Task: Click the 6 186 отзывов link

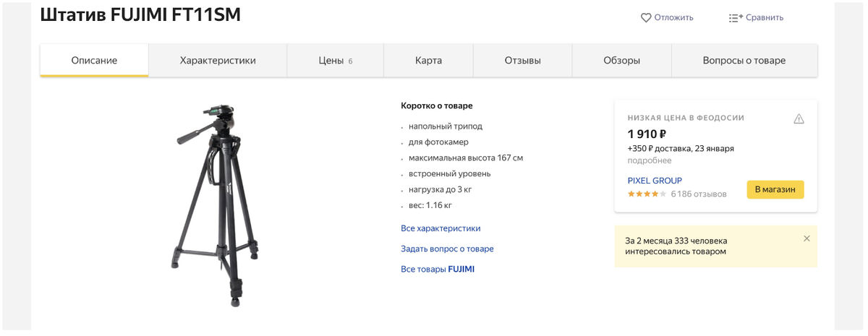Action: pos(699,194)
